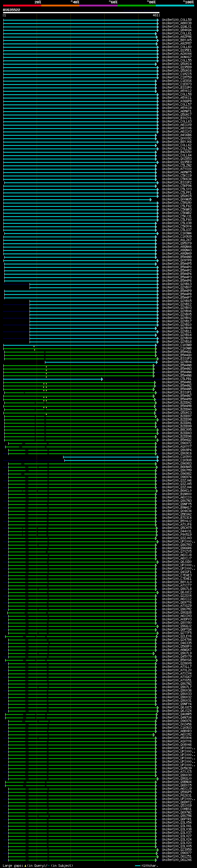Image resolution: width=197 pixels, height=868 pixels.
Task: Select hit label UniRef100_B6KN45
Action: (x=177, y=467)
